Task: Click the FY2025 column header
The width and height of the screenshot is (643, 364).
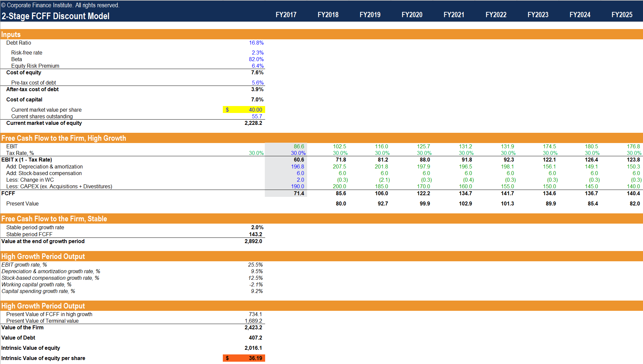Action: coord(622,15)
